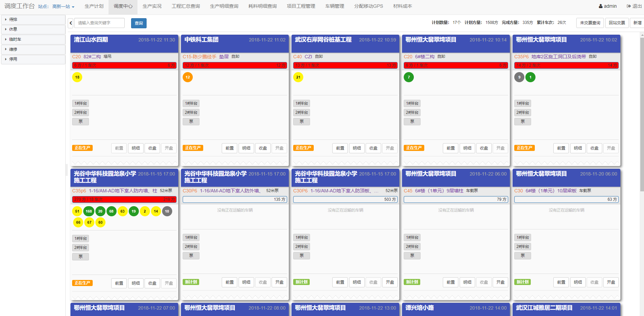Expand the 临时车 sidebar group
The width and height of the screenshot is (644, 316).
pyautogui.click(x=33, y=39)
